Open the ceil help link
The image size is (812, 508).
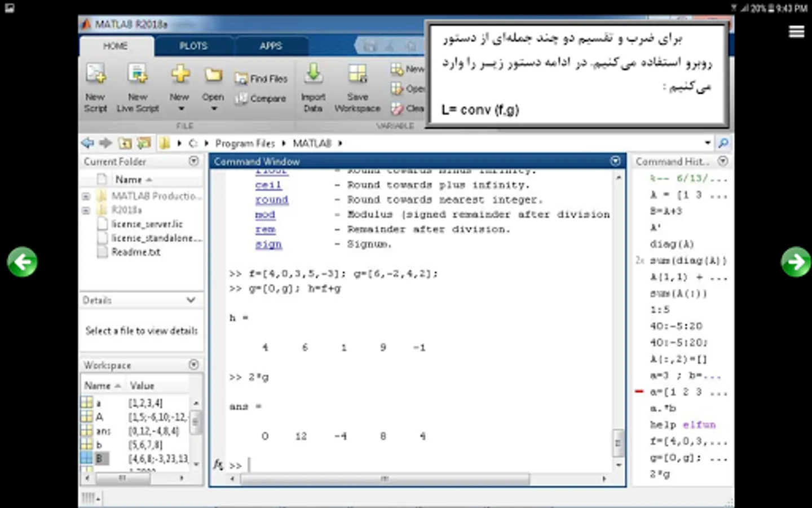(x=268, y=185)
